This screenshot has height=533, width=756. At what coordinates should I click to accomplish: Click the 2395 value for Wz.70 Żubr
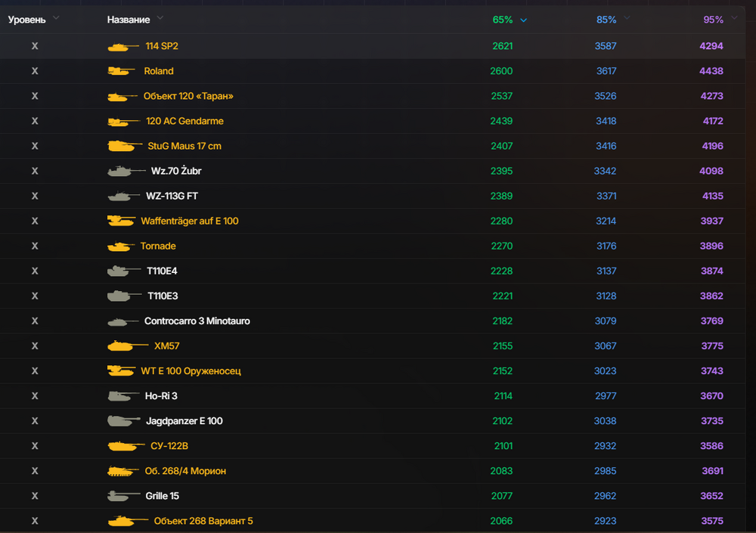click(501, 171)
